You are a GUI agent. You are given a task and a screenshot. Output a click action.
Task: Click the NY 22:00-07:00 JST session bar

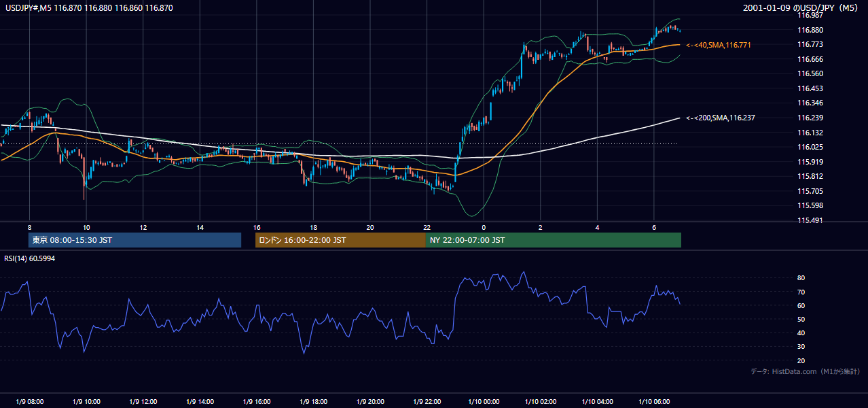coord(554,240)
